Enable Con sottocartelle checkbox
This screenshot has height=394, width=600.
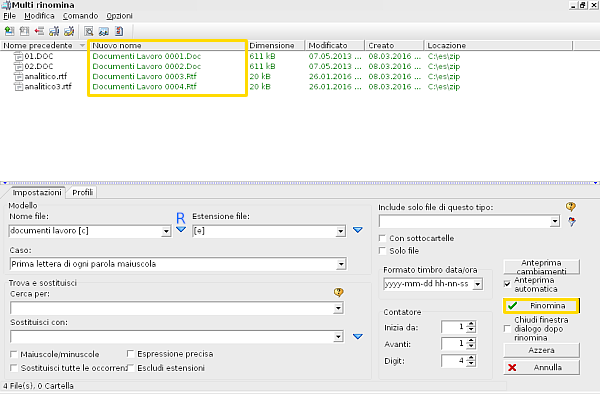pyautogui.click(x=382, y=238)
